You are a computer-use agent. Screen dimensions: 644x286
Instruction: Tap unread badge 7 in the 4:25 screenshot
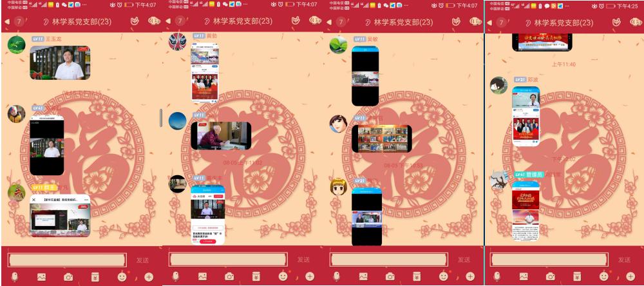click(x=502, y=22)
